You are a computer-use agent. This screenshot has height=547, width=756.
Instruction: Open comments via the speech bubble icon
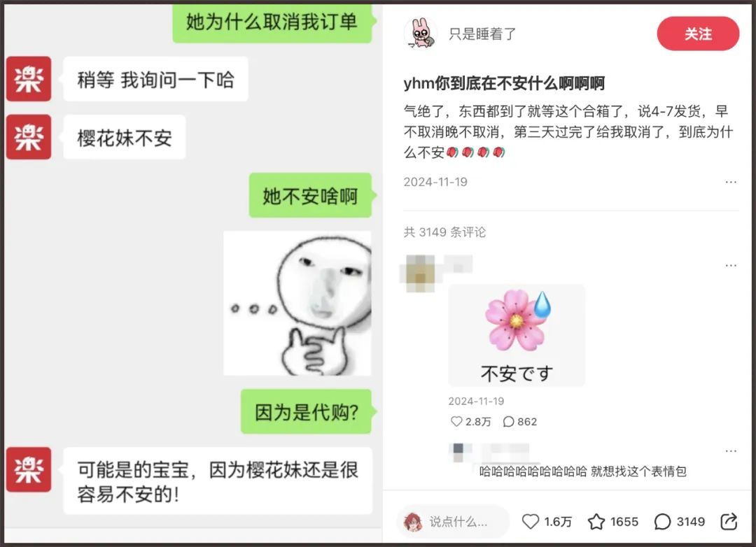coord(662,521)
